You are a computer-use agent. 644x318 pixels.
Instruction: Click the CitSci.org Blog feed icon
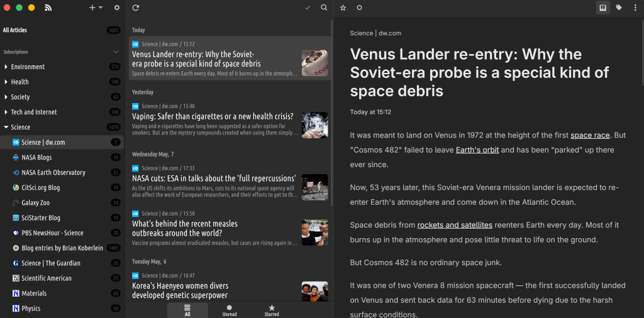(16, 187)
